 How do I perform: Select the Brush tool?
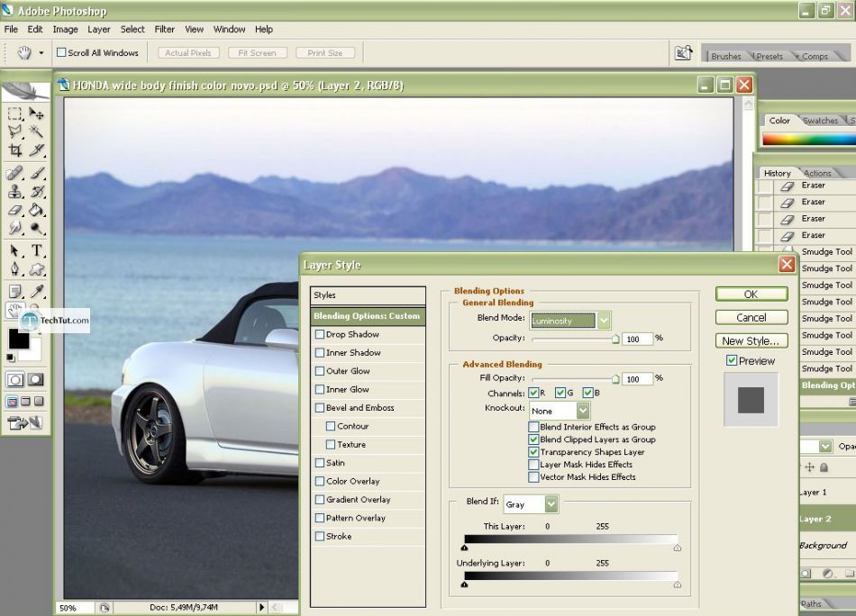click(x=36, y=174)
